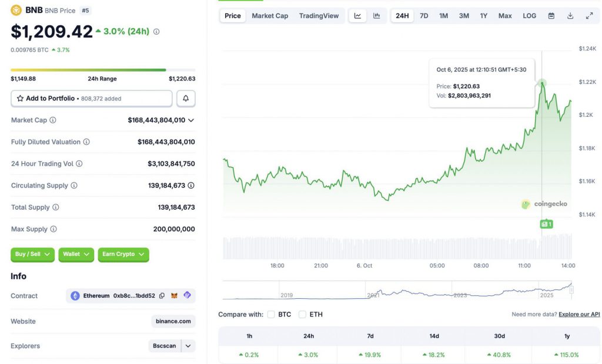Select the 7D time range tab

point(424,16)
